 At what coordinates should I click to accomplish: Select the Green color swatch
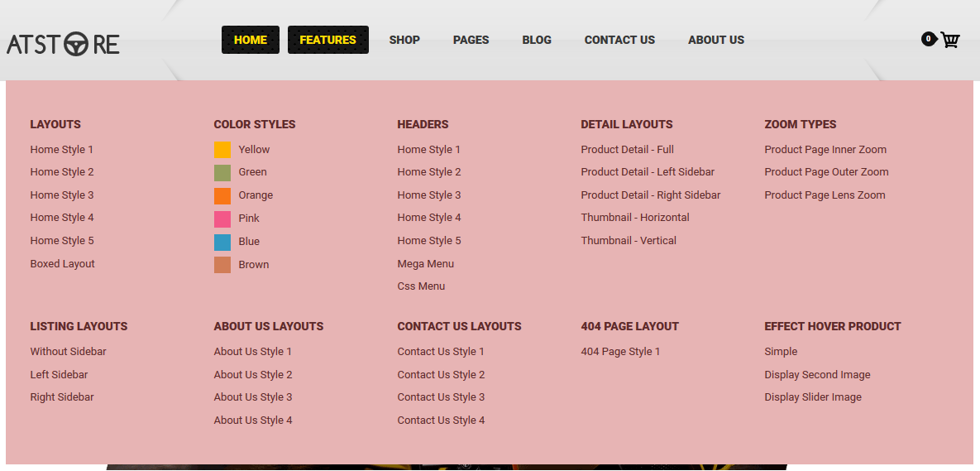click(x=222, y=172)
